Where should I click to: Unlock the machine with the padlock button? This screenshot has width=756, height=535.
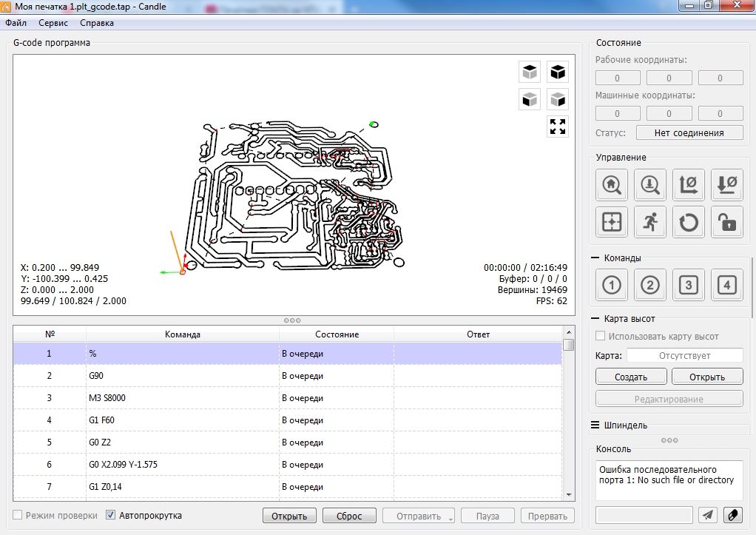[727, 221]
